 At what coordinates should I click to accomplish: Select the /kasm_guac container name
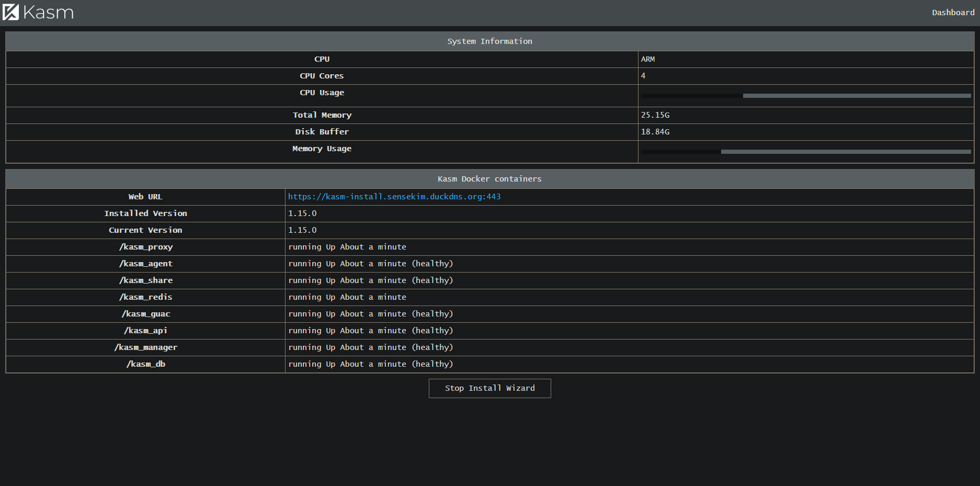(x=145, y=314)
